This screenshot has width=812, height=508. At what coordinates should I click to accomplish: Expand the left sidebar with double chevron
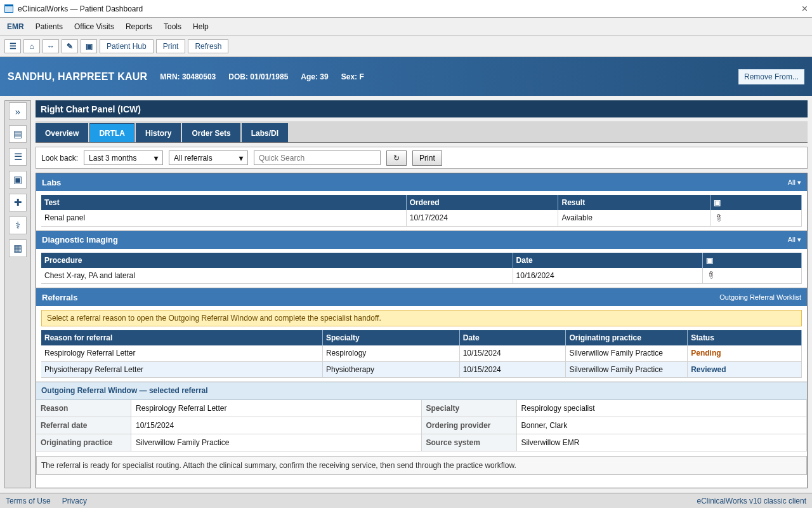pyautogui.click(x=18, y=111)
